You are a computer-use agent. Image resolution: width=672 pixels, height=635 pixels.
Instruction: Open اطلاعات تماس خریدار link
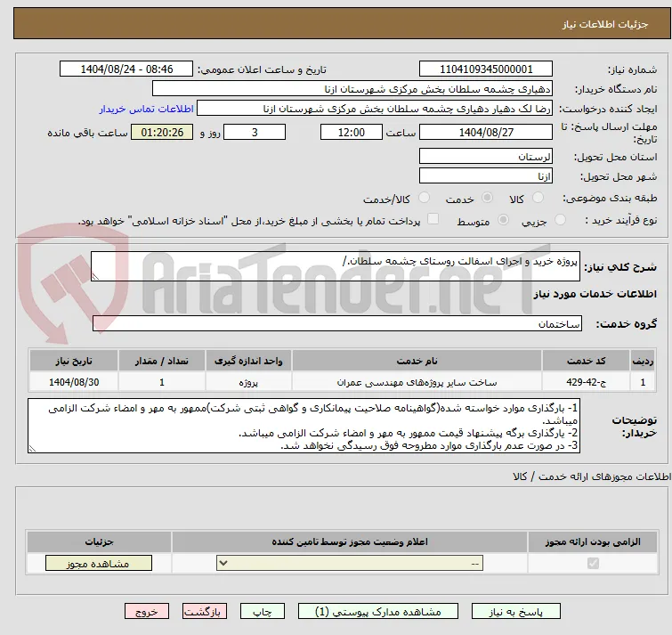[x=147, y=109]
